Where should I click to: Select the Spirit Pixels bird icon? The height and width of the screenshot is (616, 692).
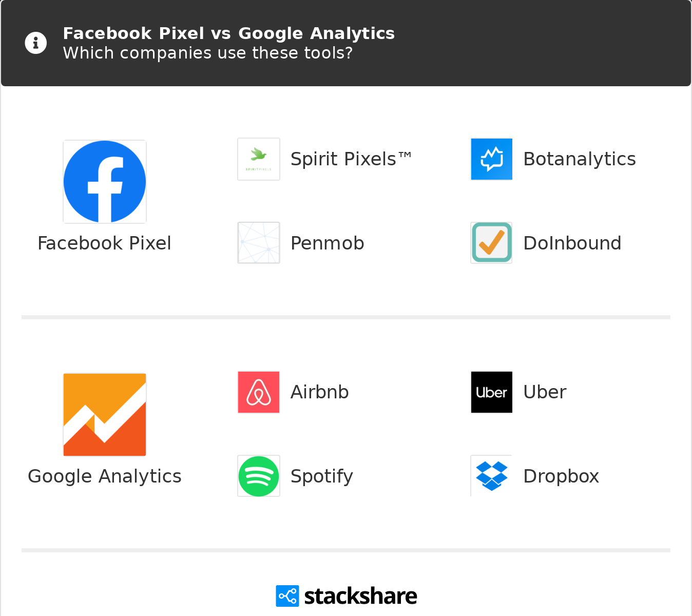point(259,159)
